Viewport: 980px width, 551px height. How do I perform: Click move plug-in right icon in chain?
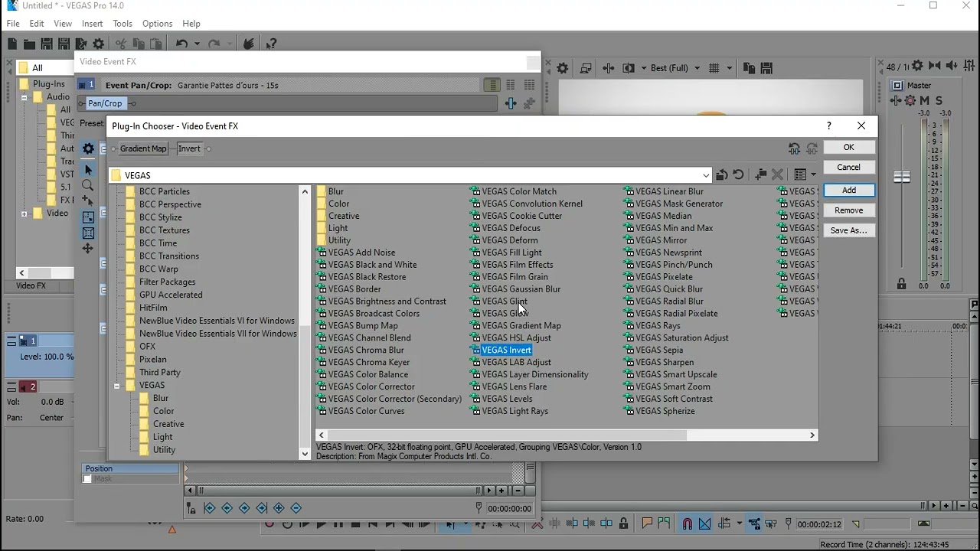(812, 148)
